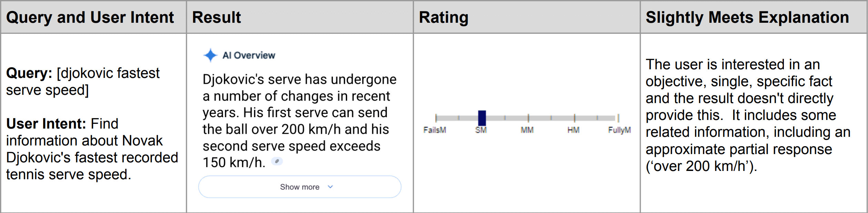Image resolution: width=868 pixels, height=213 pixels.
Task: Click the explanation text in the last column
Action: coord(748,115)
